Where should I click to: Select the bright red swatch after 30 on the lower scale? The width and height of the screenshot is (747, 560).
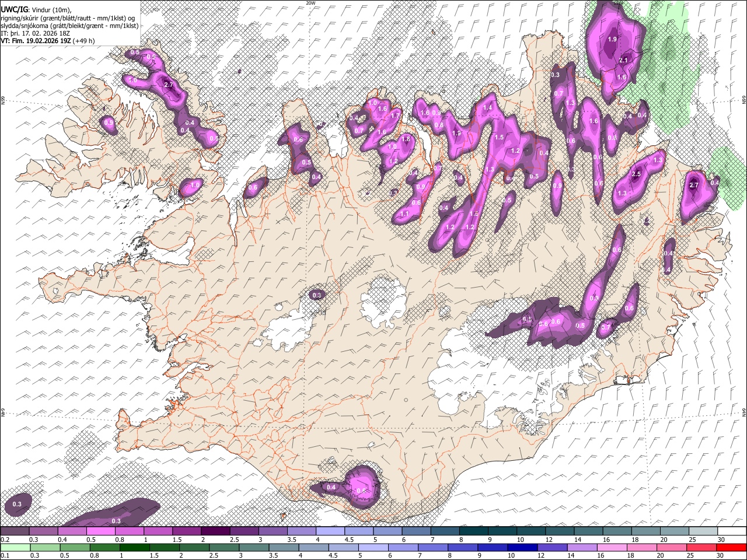point(731,547)
